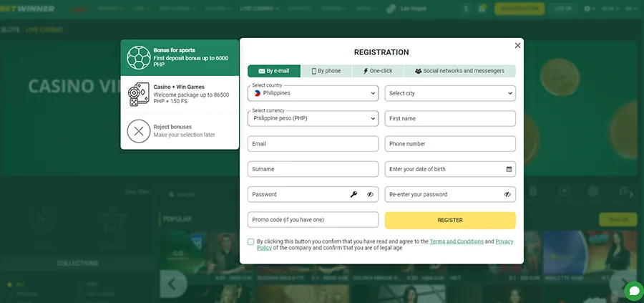
Task: Open Social networks and messengers tab
Action: click(x=459, y=71)
